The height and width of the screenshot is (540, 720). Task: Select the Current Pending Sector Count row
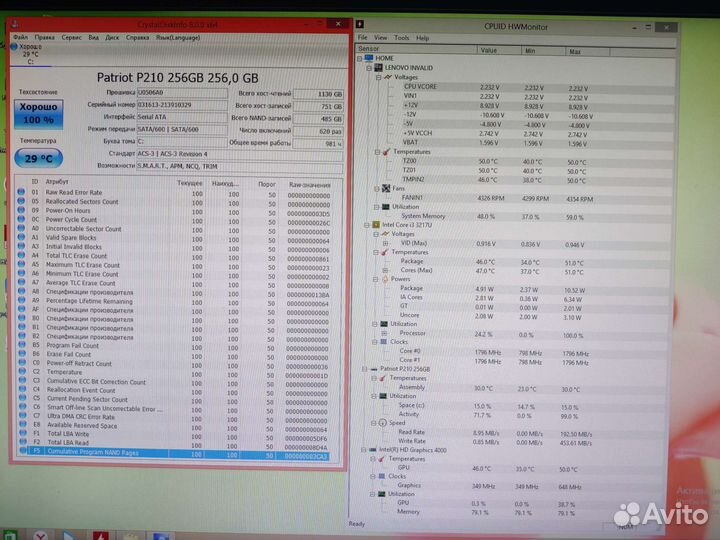[x=174, y=399]
